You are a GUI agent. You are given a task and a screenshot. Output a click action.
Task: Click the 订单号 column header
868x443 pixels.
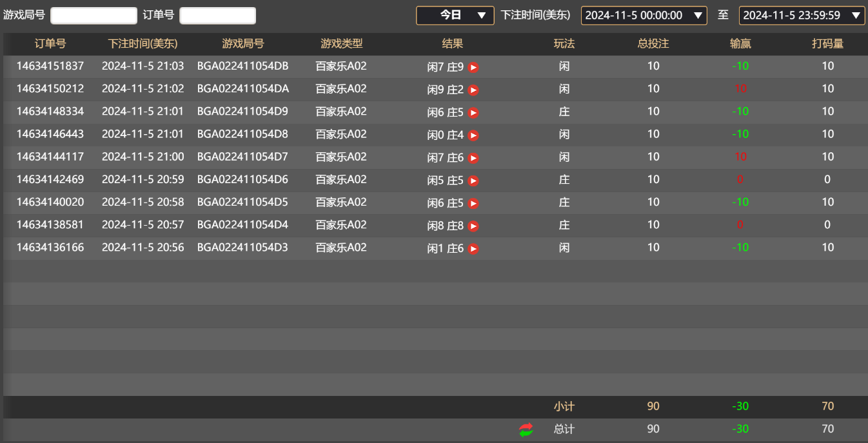[49, 44]
